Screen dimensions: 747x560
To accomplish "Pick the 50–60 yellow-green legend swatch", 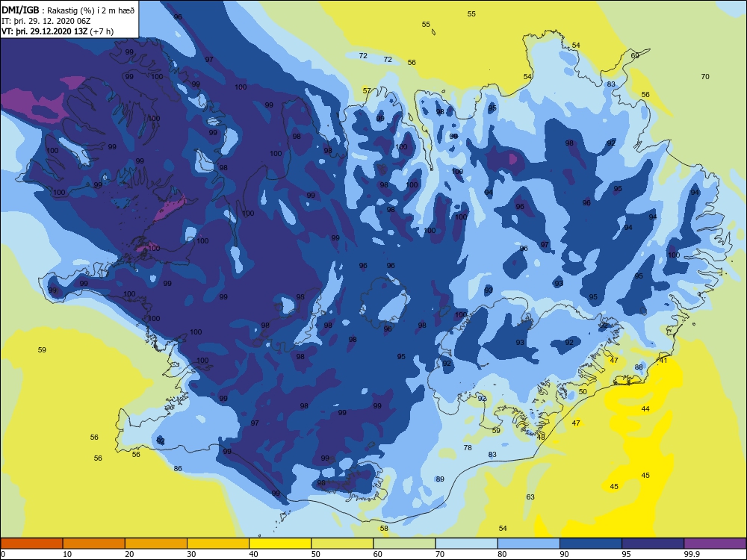I will click(x=343, y=544).
